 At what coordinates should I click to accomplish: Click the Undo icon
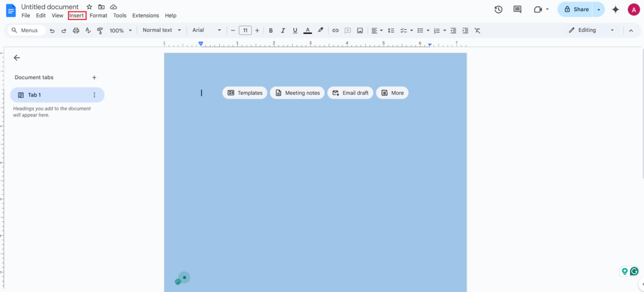click(x=52, y=30)
